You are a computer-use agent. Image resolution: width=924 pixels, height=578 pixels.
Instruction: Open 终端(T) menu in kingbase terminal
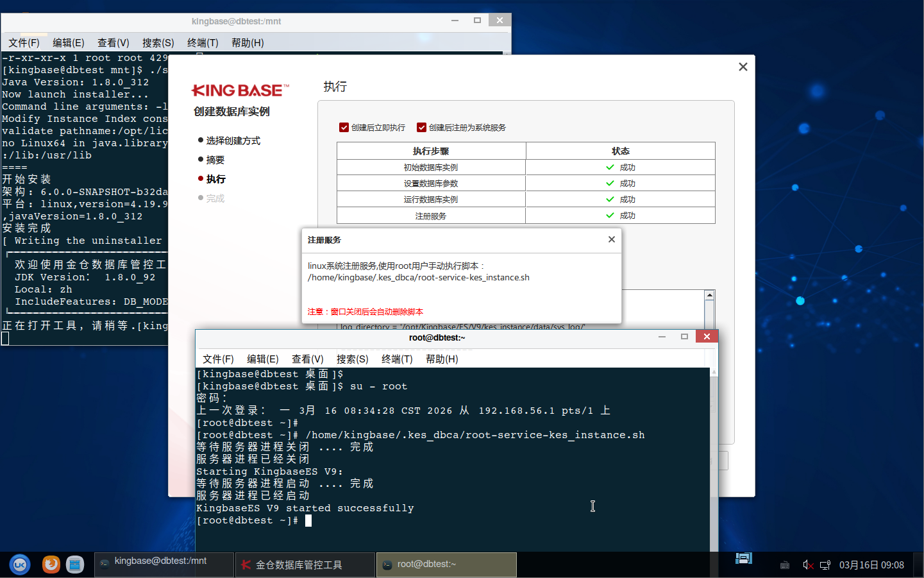click(x=203, y=43)
